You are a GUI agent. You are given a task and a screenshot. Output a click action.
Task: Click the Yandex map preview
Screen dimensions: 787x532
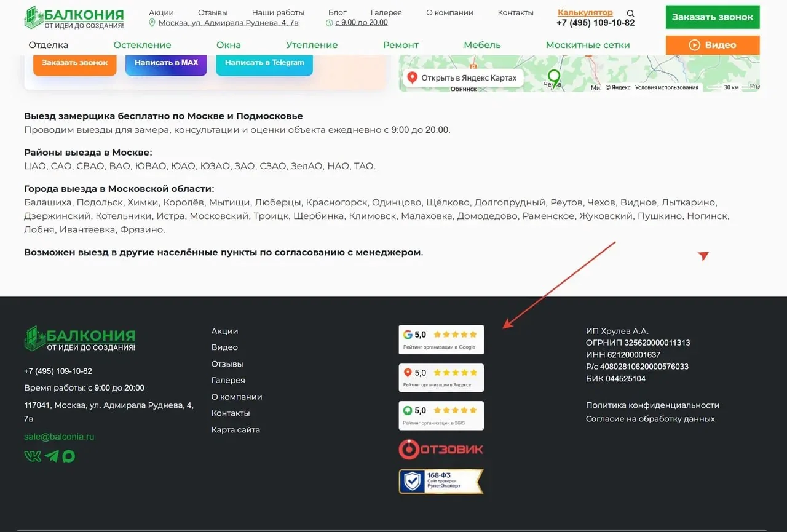(x=579, y=74)
